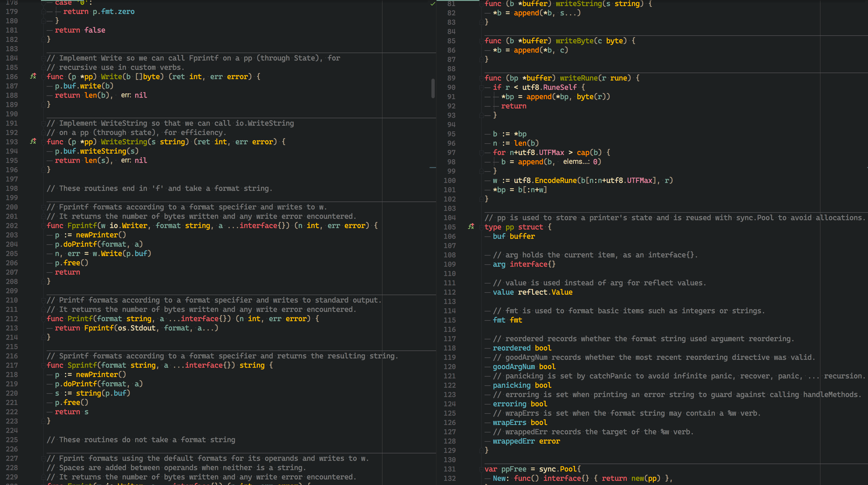868x485 pixels.
Task: Click implements-interface gutter icon beside Write method
Action: (x=33, y=76)
